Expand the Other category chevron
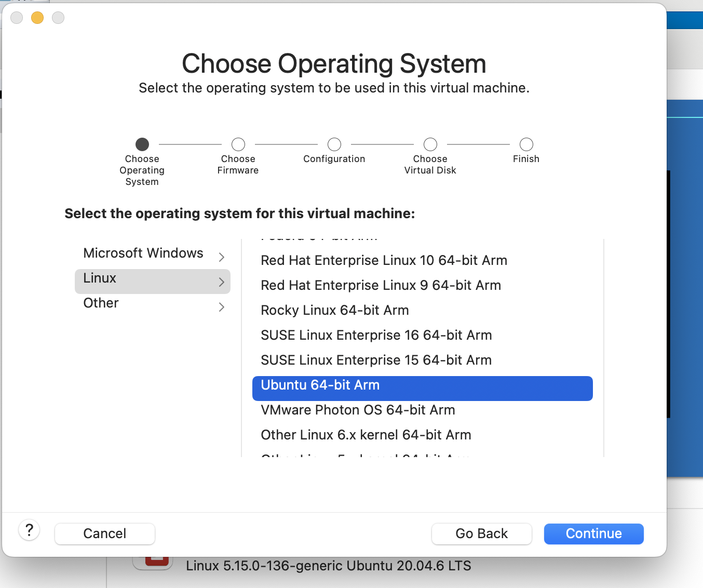Viewport: 703px width, 588px height. (222, 307)
